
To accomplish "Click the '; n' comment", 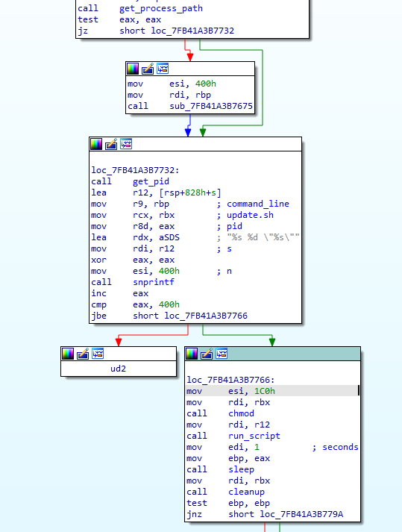I will click(224, 271).
